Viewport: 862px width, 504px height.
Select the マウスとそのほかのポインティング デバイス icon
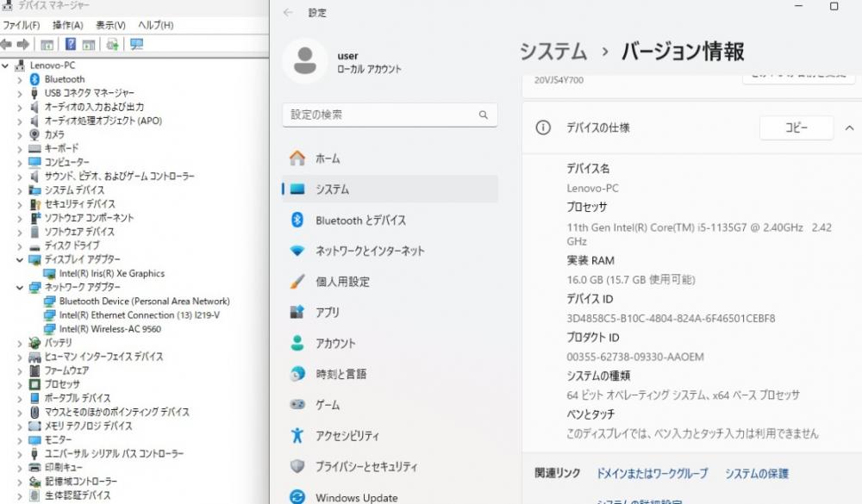tap(34, 412)
